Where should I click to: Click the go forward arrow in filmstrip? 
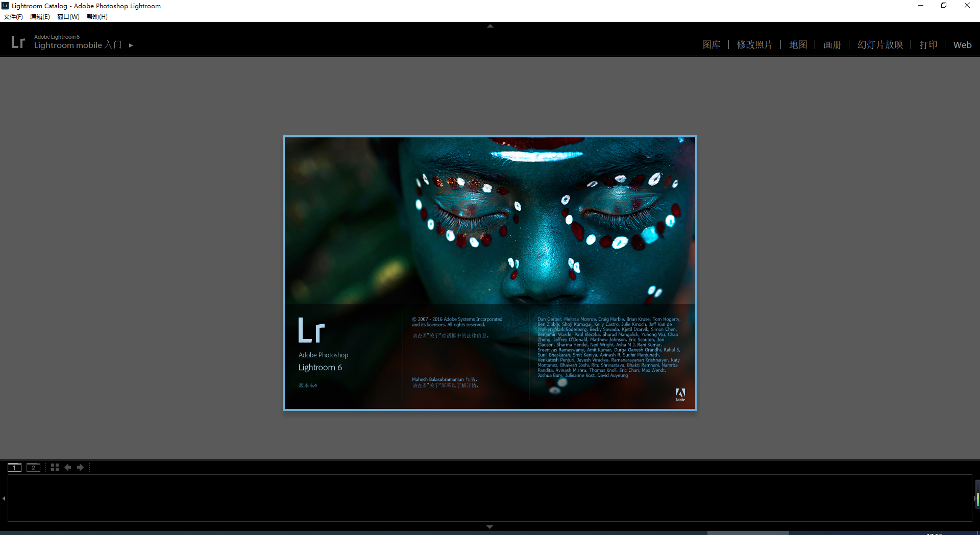(x=80, y=468)
